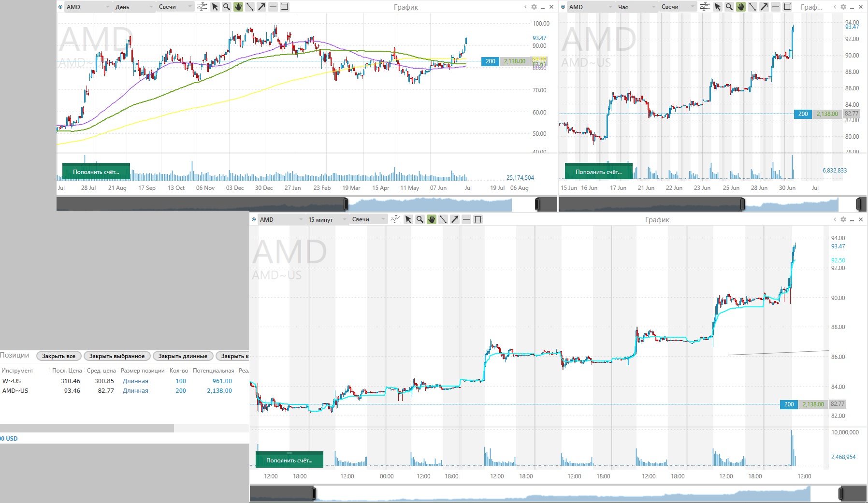Click Инструмент column header
The height and width of the screenshot is (503, 868).
pyautogui.click(x=17, y=371)
